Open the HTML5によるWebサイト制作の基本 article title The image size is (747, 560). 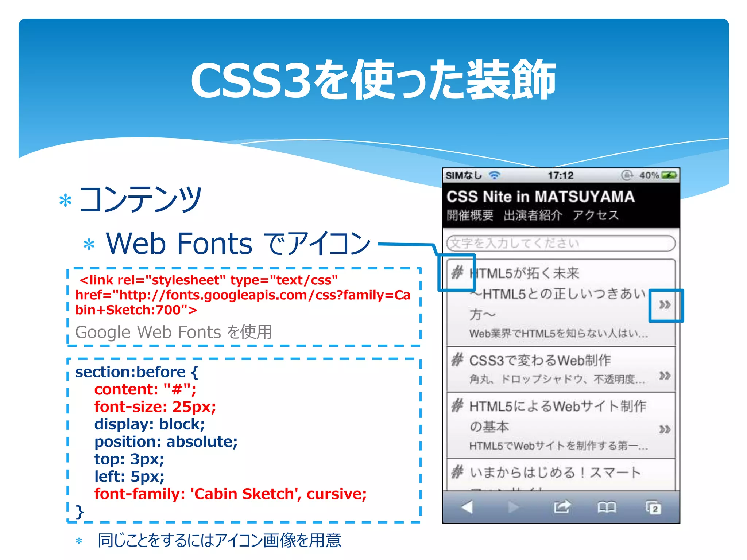558,416
